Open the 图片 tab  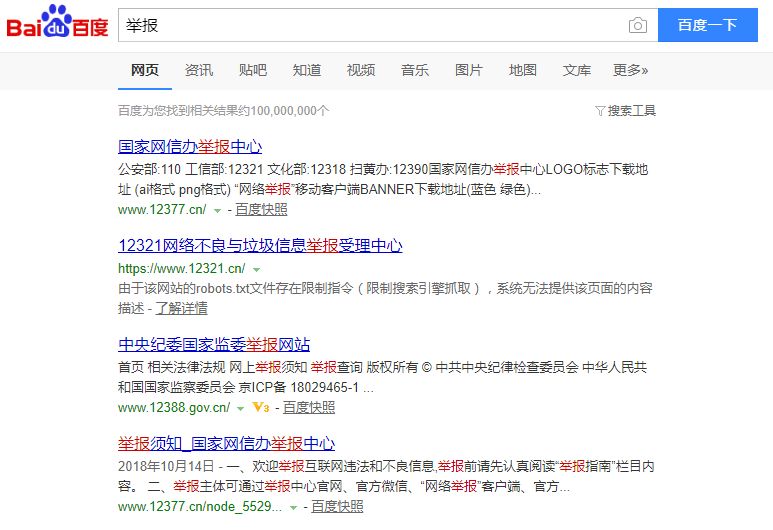tap(468, 71)
